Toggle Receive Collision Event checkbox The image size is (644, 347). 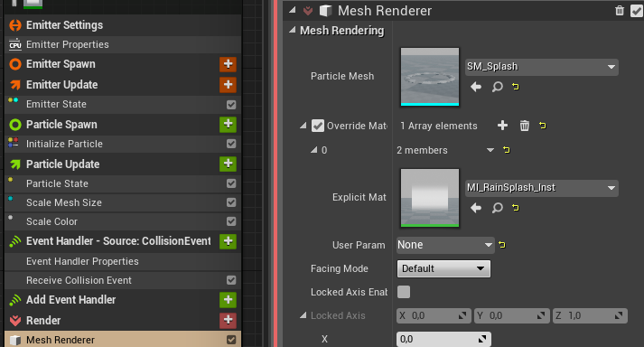pos(231,280)
